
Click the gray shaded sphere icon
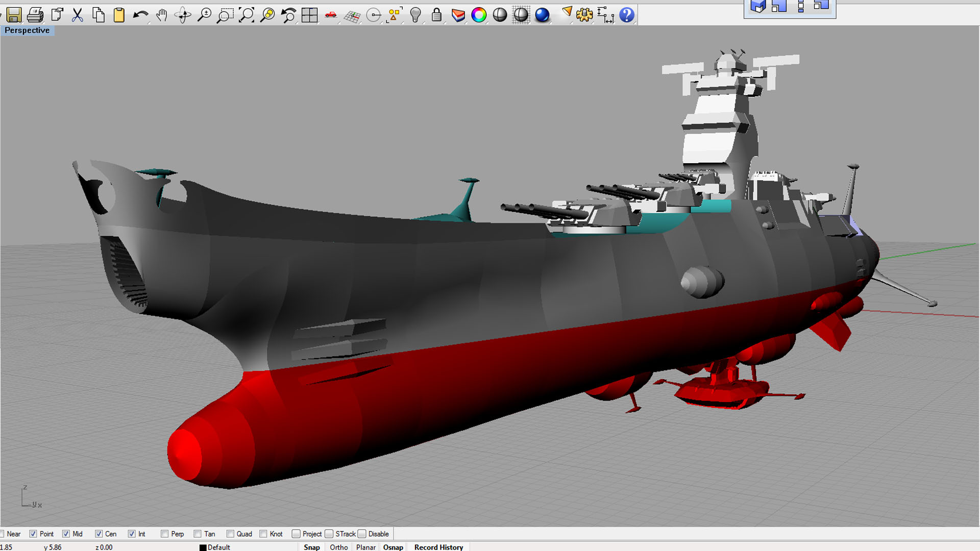[500, 15]
